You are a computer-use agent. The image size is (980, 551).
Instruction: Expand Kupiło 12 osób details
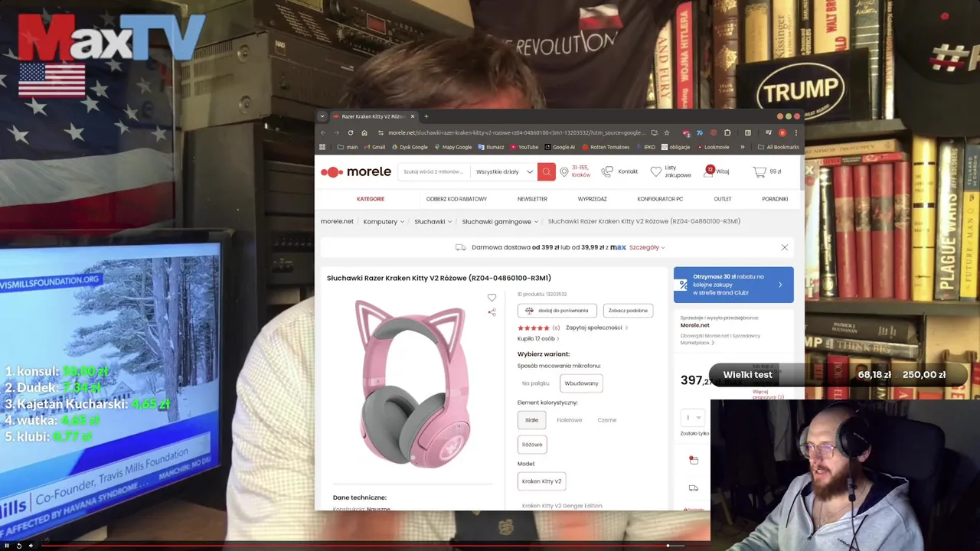537,338
